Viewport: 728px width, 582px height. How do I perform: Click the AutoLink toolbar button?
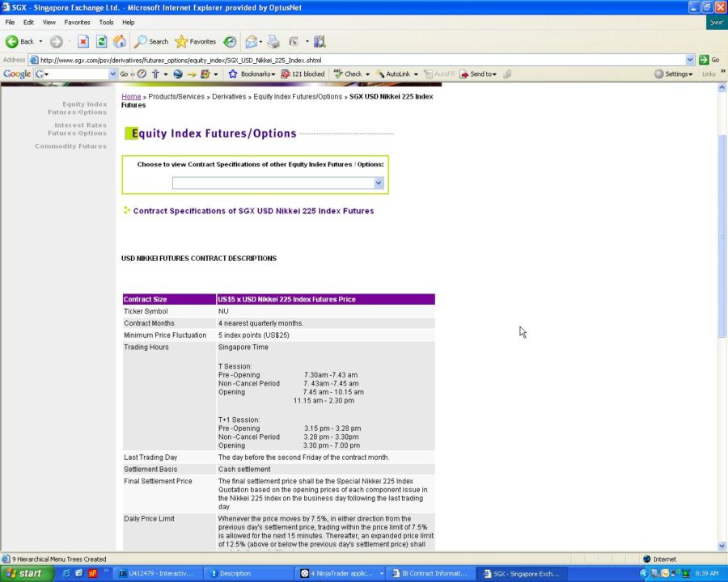click(393, 74)
